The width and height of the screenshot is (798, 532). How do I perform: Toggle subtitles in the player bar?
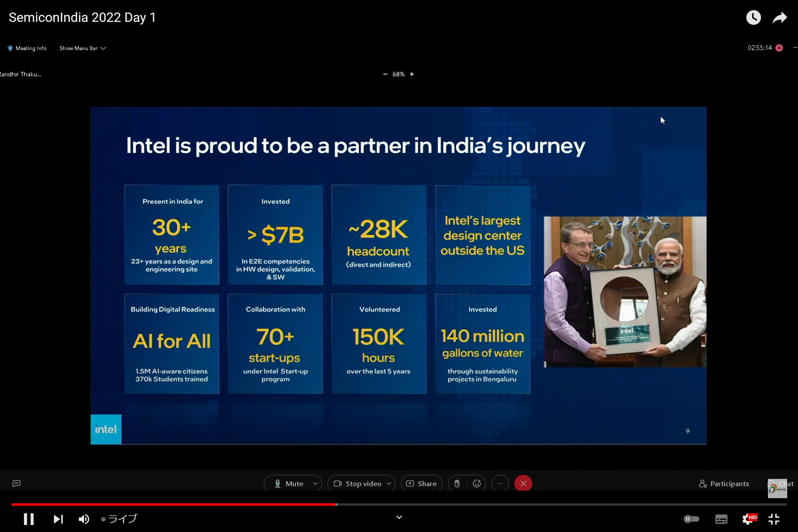721,519
